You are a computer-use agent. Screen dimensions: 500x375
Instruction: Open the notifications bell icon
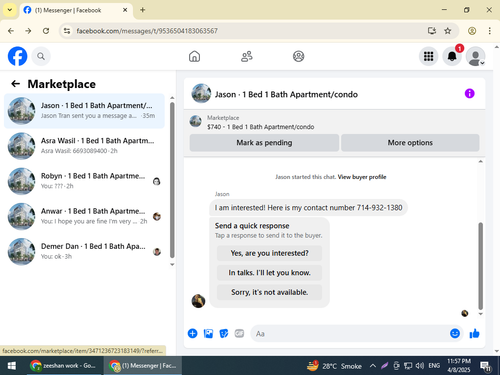click(x=452, y=56)
